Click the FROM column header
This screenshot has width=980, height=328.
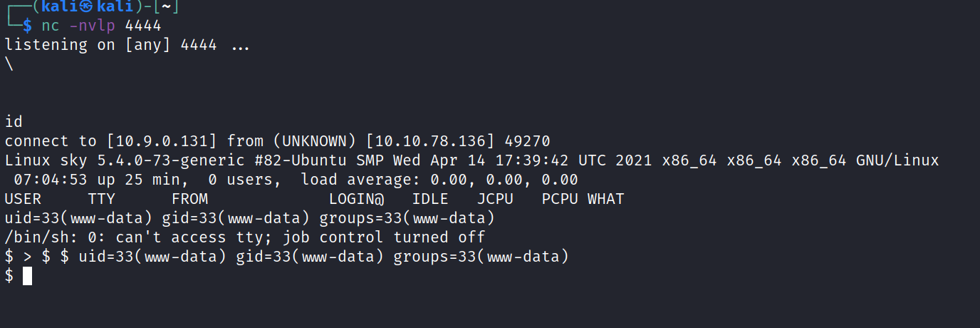click(189, 199)
